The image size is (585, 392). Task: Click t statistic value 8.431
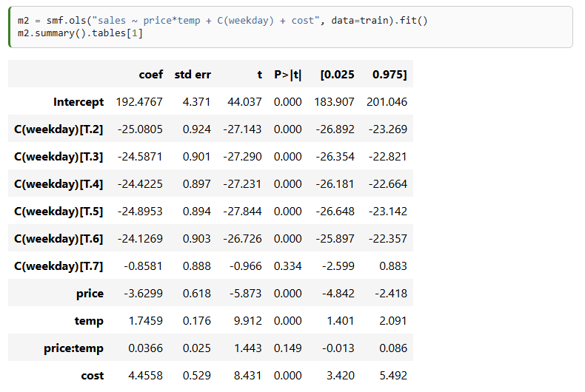click(x=248, y=376)
